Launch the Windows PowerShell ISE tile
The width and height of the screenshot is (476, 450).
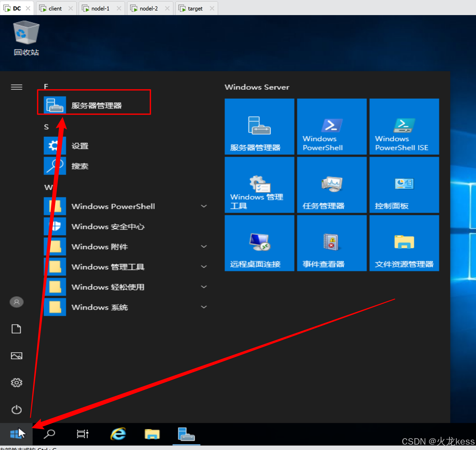tap(404, 127)
